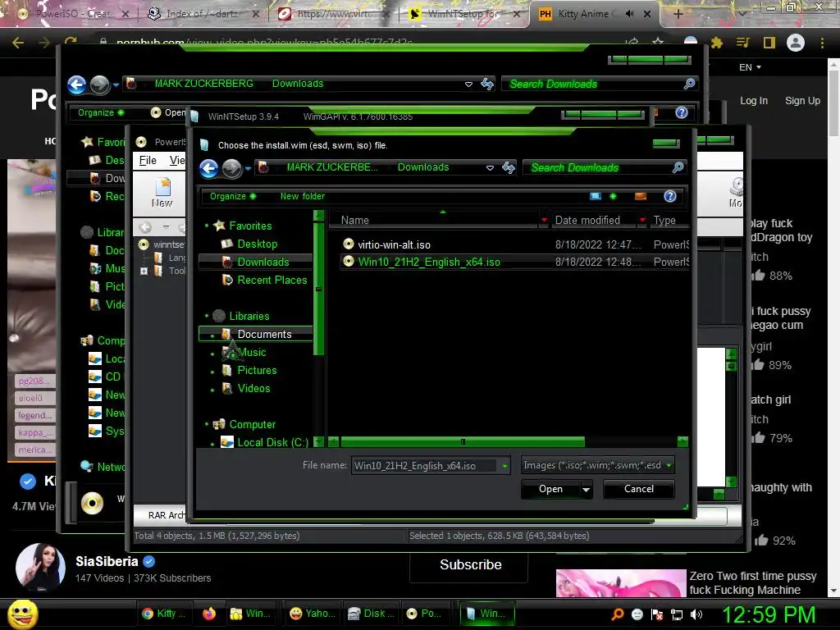Click the Back arrow in file dialog
The height and width of the screenshot is (630, 840).
(x=209, y=168)
